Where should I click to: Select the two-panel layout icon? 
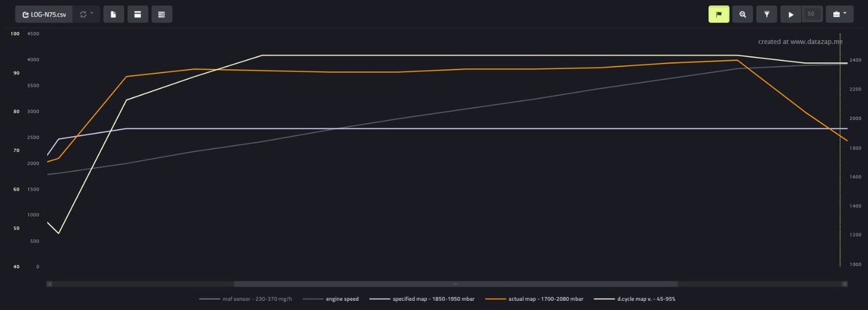point(137,14)
